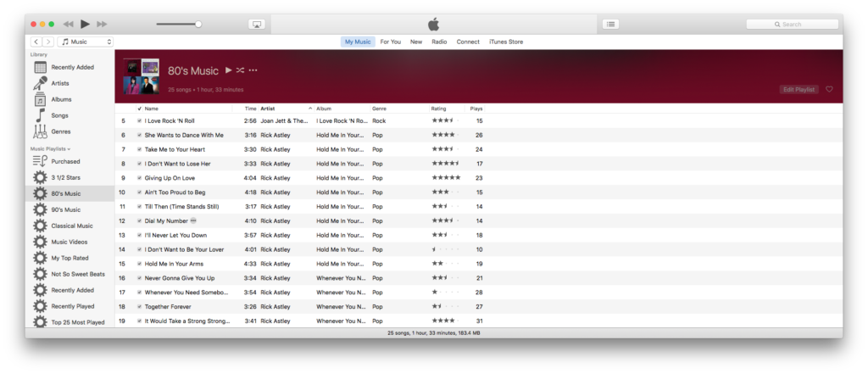Go forward with the right navigation arrow
Viewport: 868px width, 374px height.
48,42
